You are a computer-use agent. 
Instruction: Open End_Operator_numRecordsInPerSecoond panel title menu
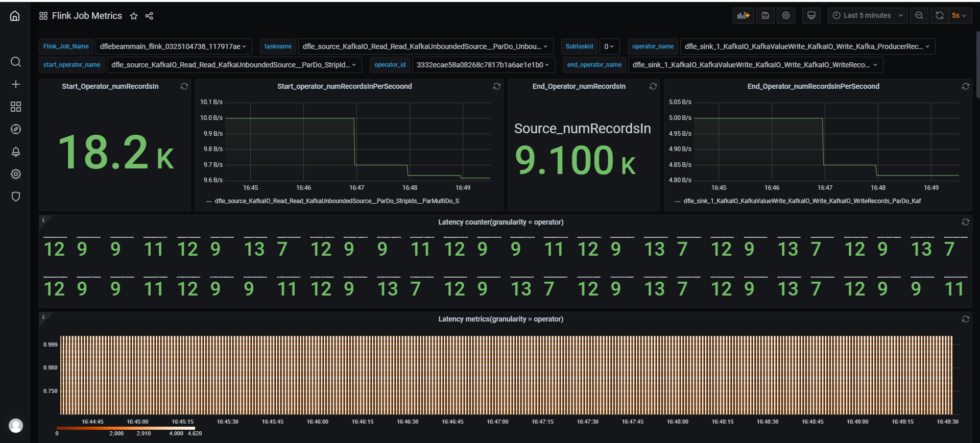[814, 87]
